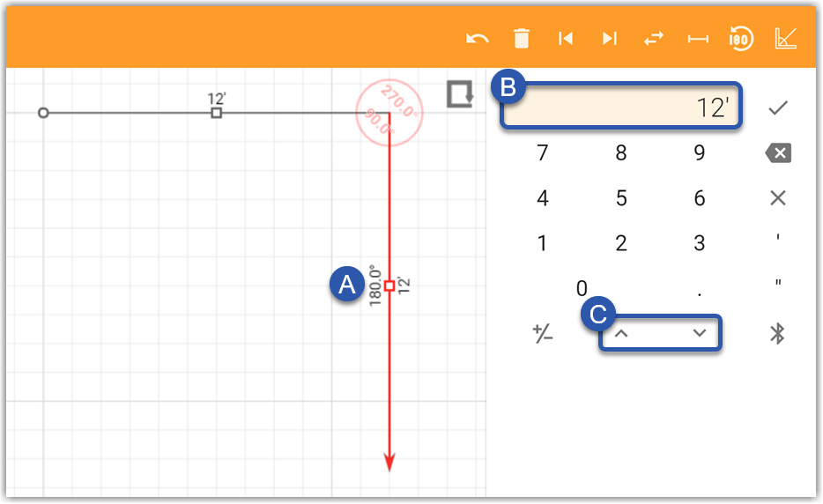Image resolution: width=823 pixels, height=504 pixels.
Task: Click the close-shape square icon on canvas
Action: pos(460,94)
